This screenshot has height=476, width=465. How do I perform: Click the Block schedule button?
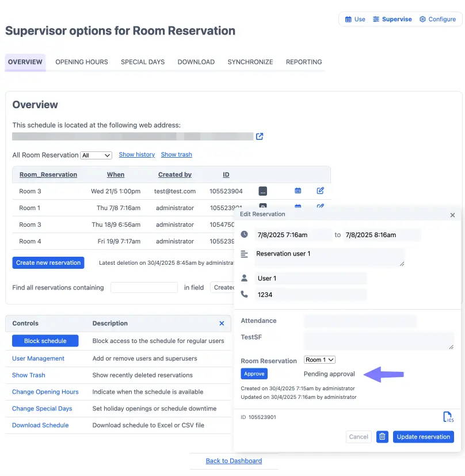(x=45, y=341)
